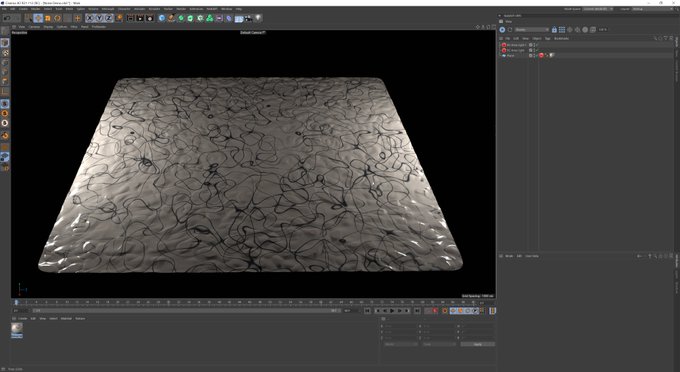
Task: Select the Rotate tool
Action: pos(57,18)
